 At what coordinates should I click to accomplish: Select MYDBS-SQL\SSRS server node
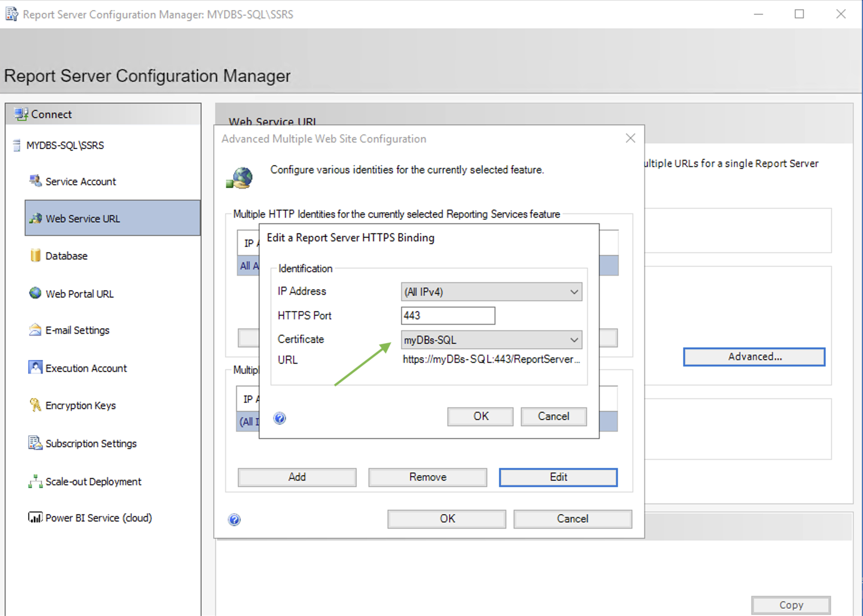tap(65, 146)
